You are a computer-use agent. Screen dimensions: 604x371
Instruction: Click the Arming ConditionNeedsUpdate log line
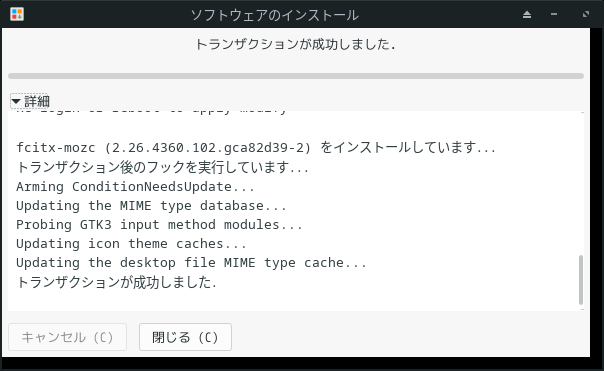coord(135,186)
